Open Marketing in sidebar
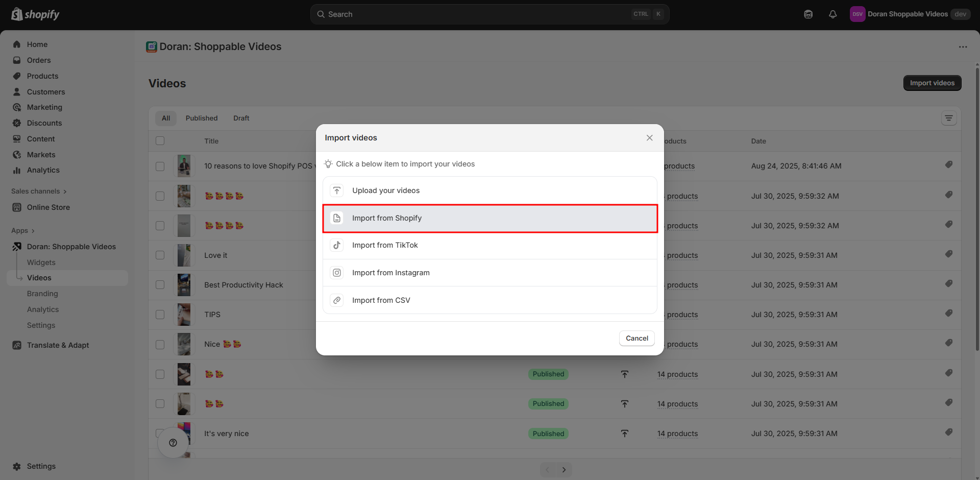 (x=44, y=107)
